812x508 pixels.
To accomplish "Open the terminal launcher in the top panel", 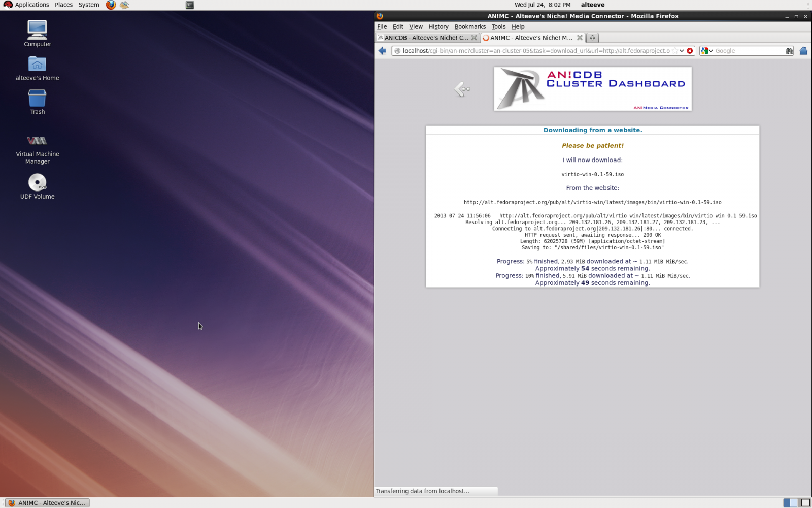I will tap(190, 5).
